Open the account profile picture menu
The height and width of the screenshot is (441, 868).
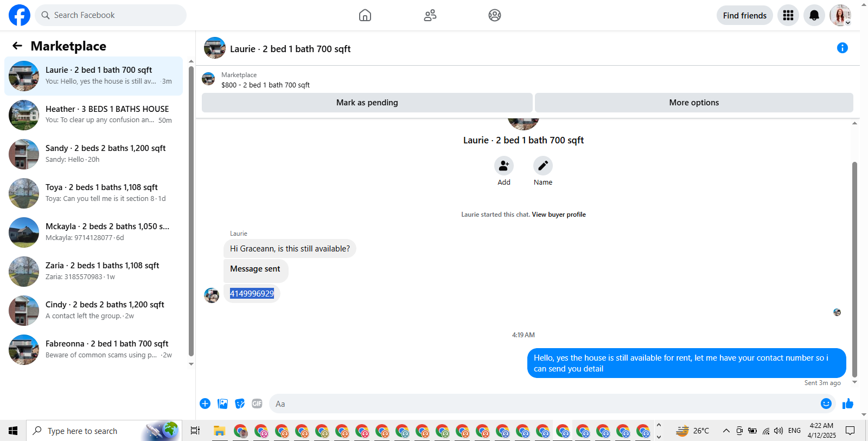(840, 15)
